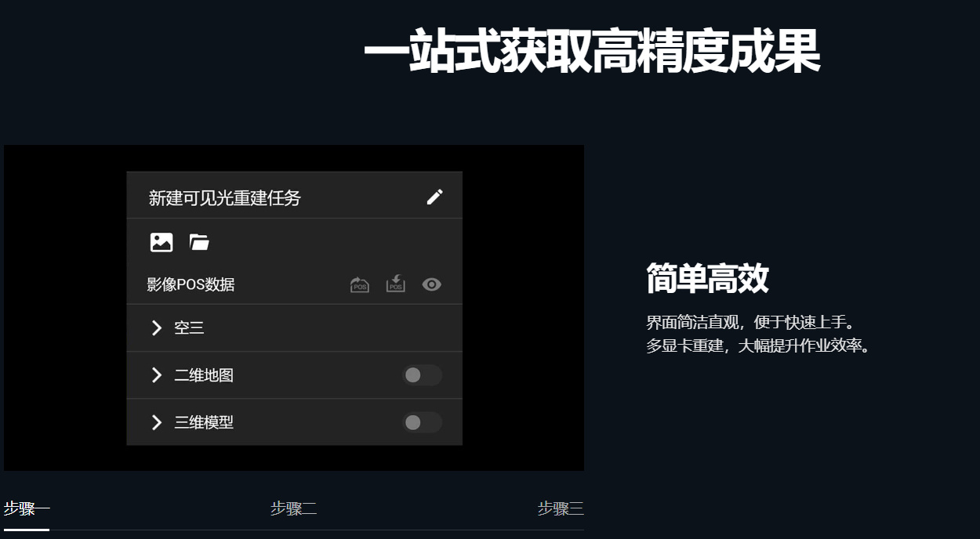Open the 步骤三 tab

560,509
